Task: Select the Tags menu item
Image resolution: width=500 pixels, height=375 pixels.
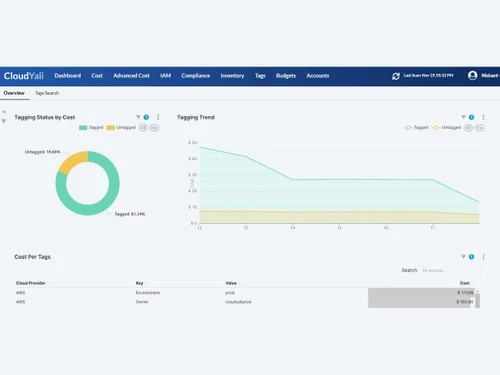Action: (x=260, y=76)
